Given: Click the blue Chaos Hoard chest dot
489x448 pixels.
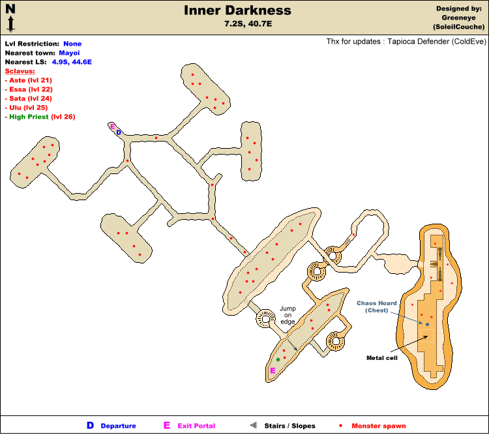Looking at the screenshot, I should click(x=427, y=325).
